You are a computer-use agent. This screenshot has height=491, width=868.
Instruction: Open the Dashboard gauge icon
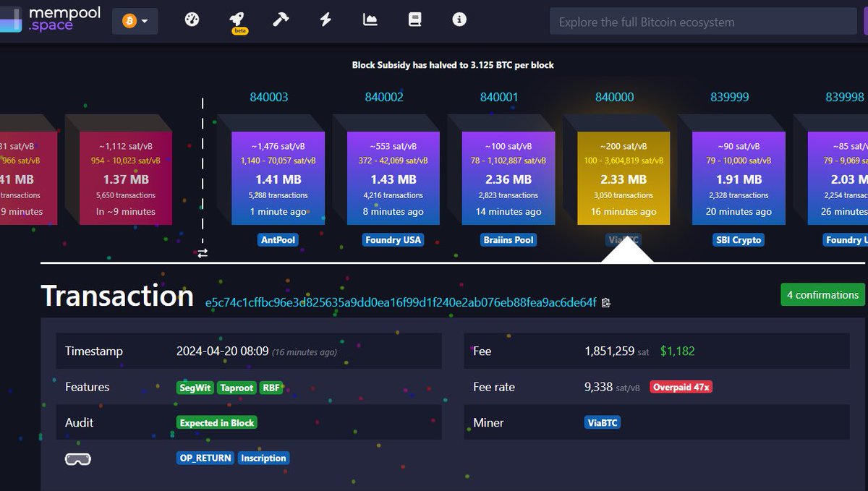(192, 20)
